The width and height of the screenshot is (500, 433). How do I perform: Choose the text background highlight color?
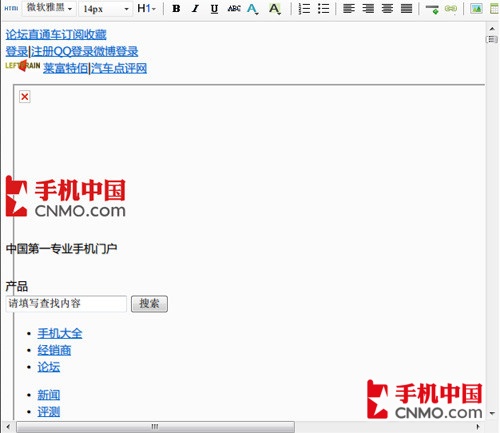(x=275, y=9)
